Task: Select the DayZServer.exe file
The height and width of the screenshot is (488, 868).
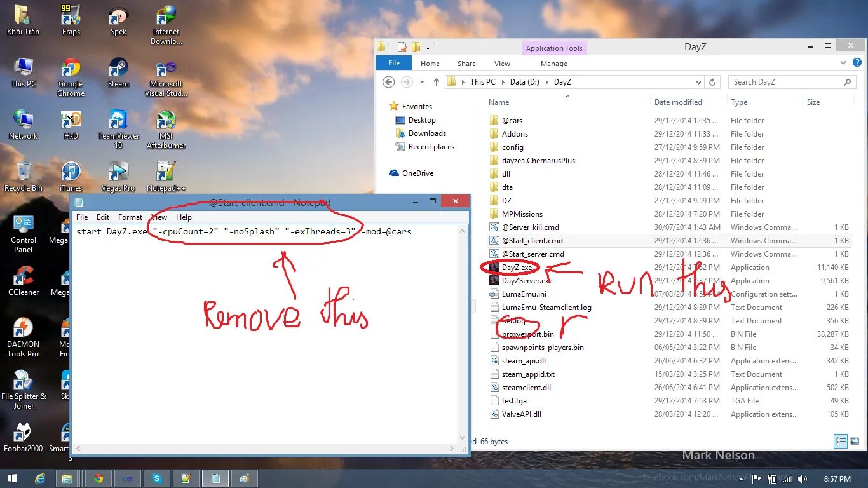Action: [x=527, y=281]
